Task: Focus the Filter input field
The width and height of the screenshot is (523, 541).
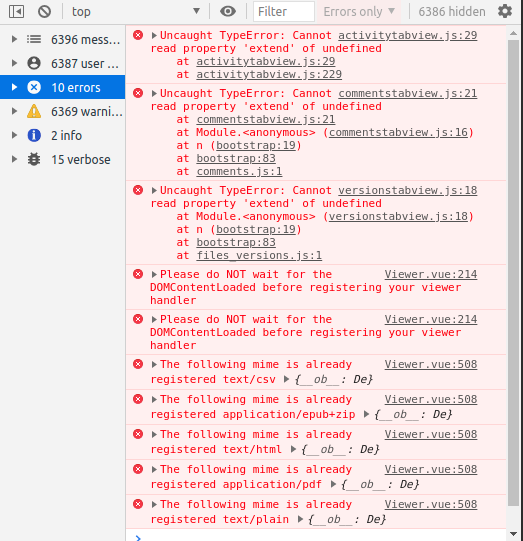Action: click(x=284, y=12)
